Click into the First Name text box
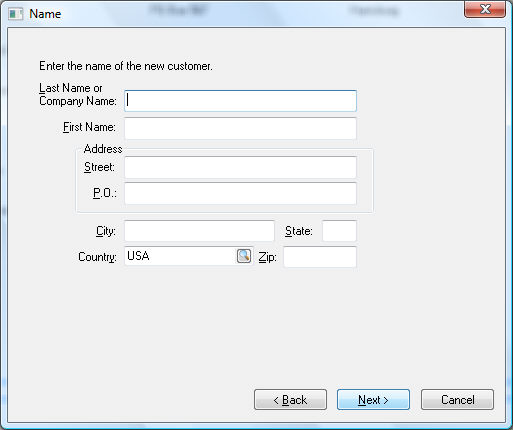Screen dimensions: 513x430 (240, 128)
